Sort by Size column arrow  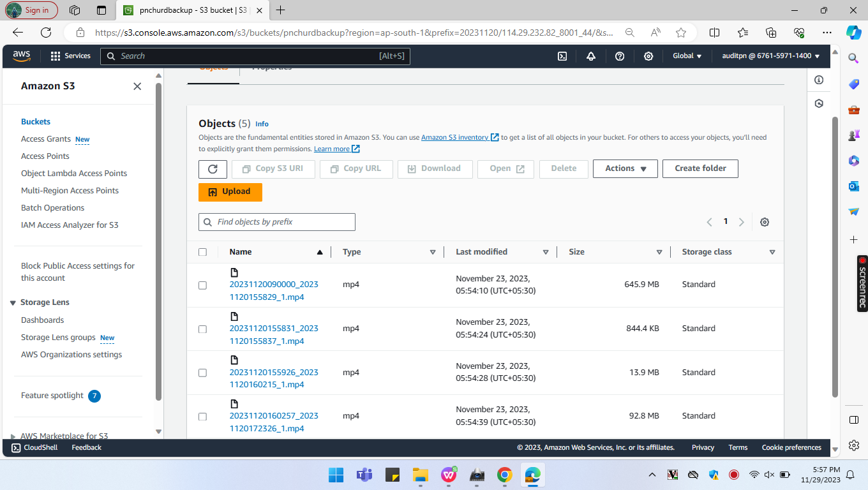coord(659,252)
